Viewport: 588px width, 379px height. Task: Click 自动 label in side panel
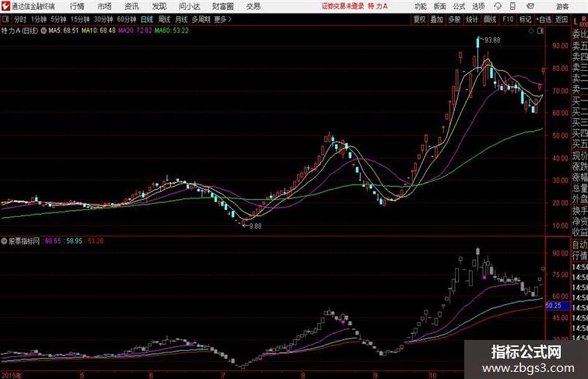(580, 245)
